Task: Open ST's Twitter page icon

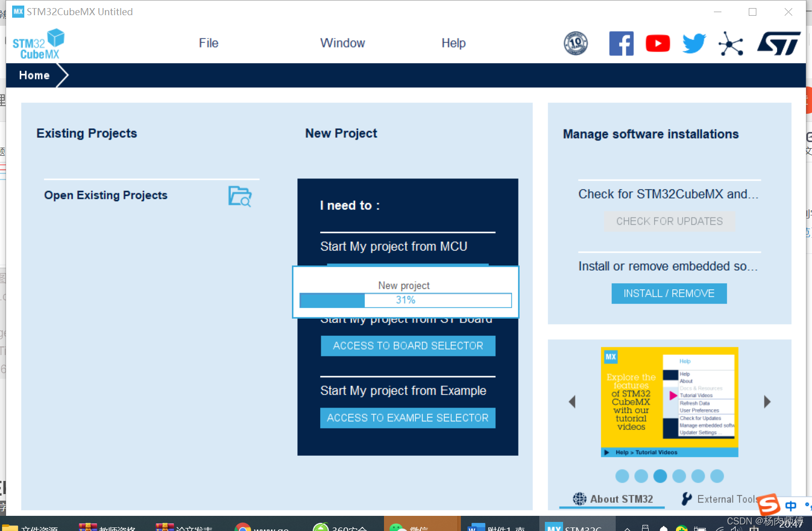Action: (x=694, y=43)
